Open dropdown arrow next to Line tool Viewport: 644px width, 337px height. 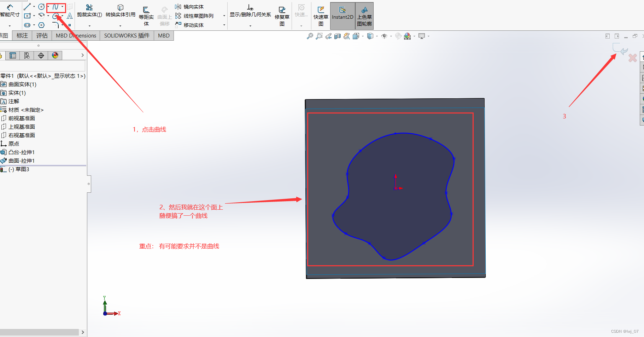click(x=34, y=7)
